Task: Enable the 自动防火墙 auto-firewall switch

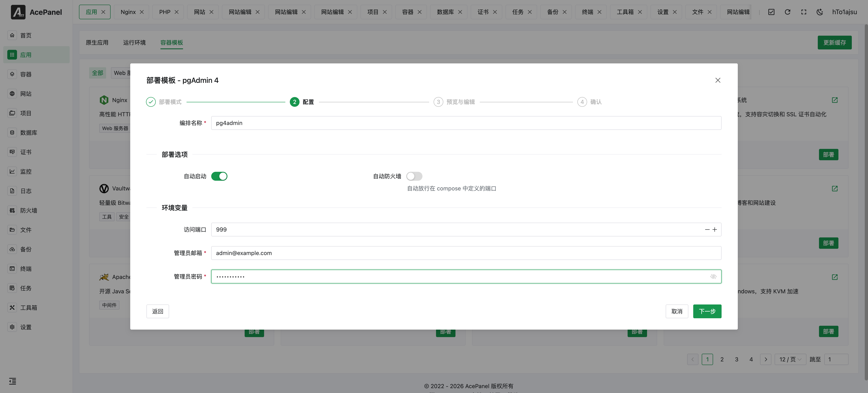Action: tap(414, 176)
